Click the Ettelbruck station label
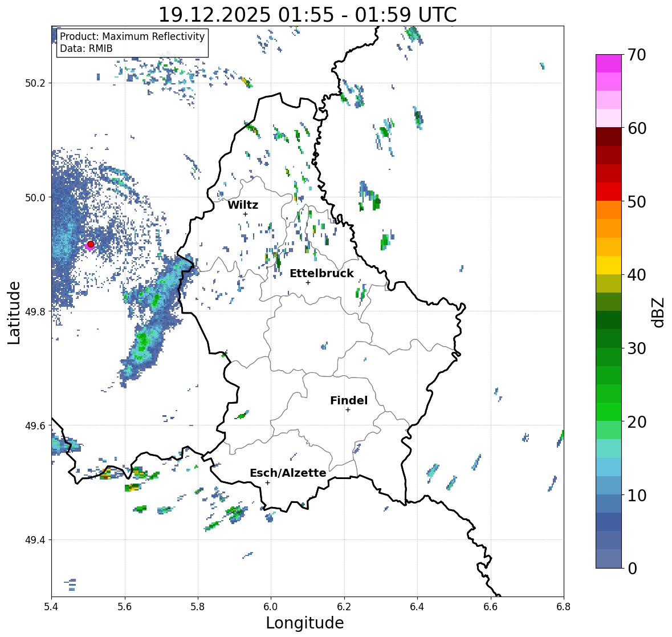This screenshot has width=672, height=637. [321, 274]
